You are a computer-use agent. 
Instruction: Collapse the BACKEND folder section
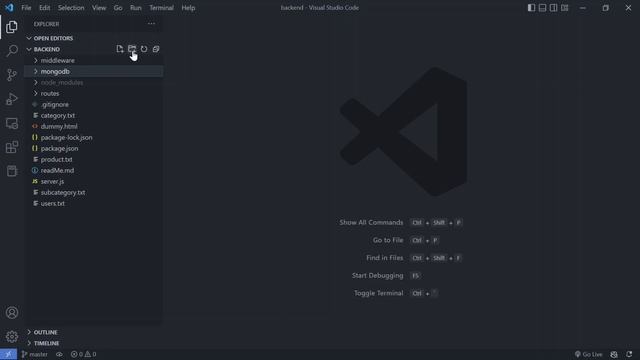click(x=47, y=49)
